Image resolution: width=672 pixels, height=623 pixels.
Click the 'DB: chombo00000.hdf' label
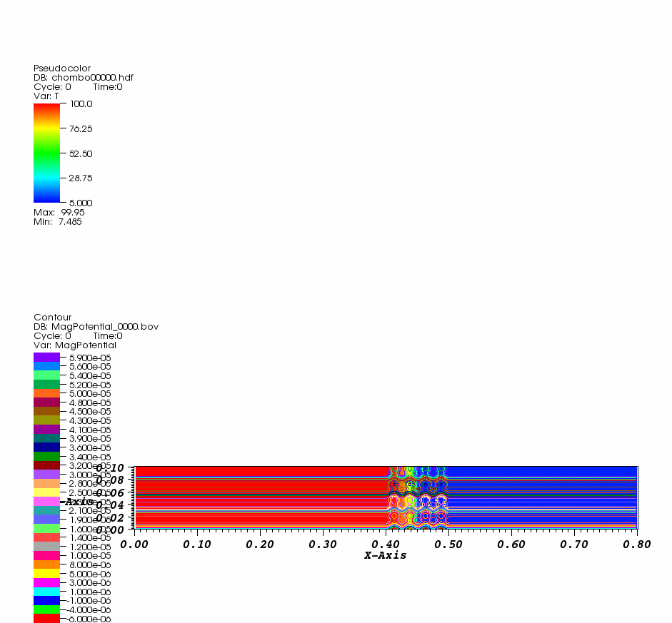tap(84, 78)
